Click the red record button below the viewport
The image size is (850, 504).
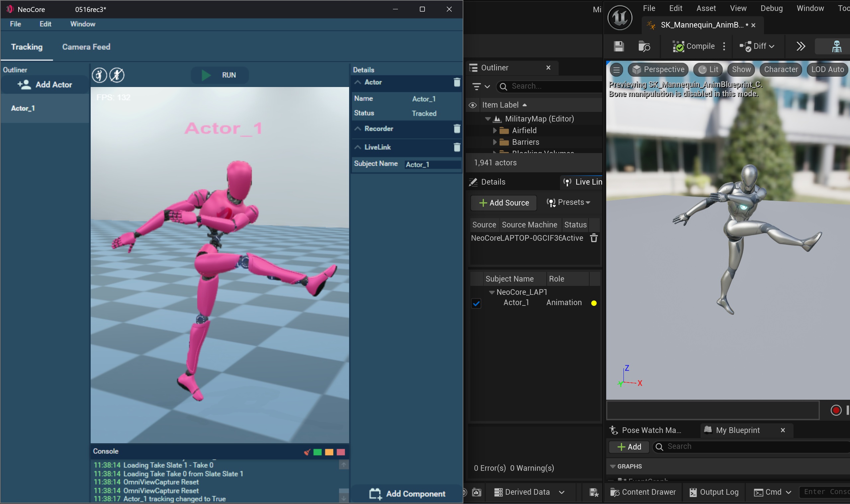pyautogui.click(x=835, y=410)
